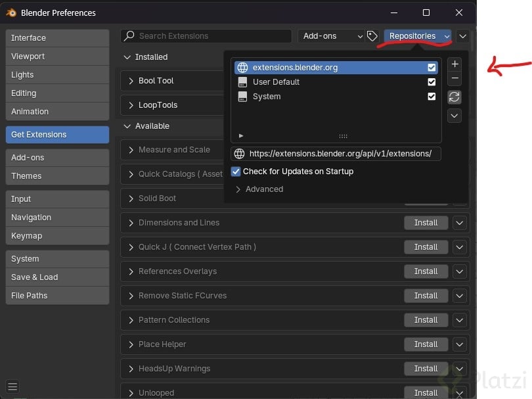
Task: Expand the Dimensions and Lines entry
Action: pos(131,223)
